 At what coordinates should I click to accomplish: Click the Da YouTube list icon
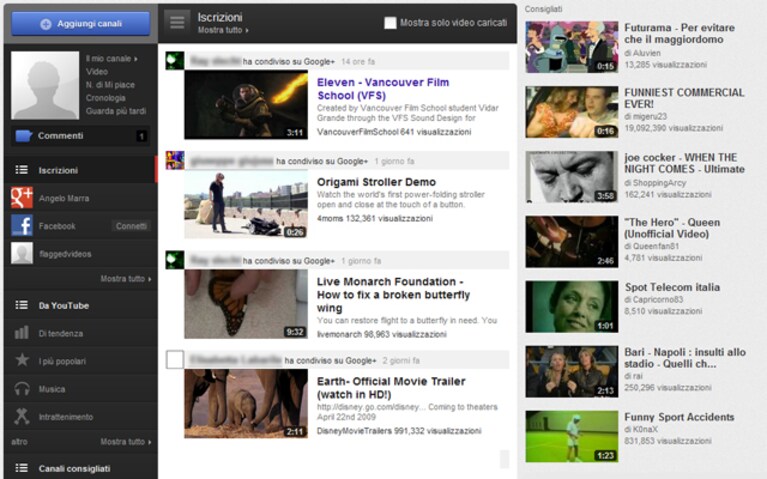(x=22, y=305)
